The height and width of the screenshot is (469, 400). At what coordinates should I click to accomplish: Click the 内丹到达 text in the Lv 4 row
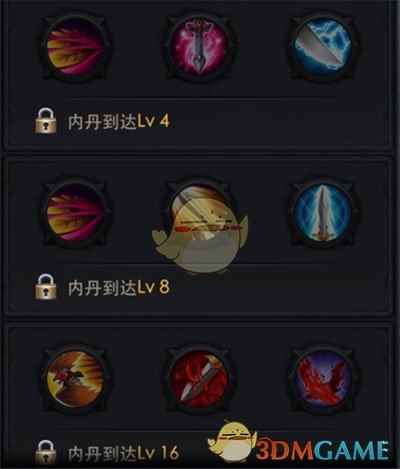[x=102, y=122]
